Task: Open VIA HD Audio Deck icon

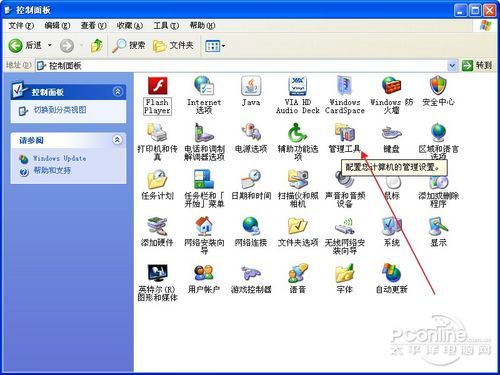Action: [x=298, y=85]
